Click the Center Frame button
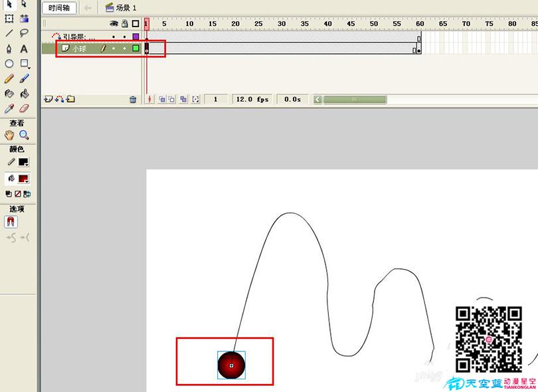538x392 pixels. tap(149, 99)
